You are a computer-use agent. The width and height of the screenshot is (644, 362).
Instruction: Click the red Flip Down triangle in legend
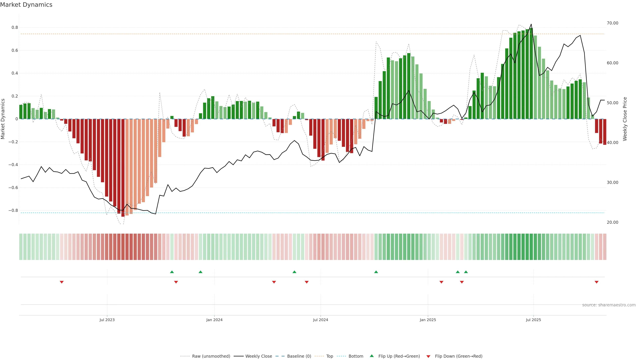click(428, 356)
